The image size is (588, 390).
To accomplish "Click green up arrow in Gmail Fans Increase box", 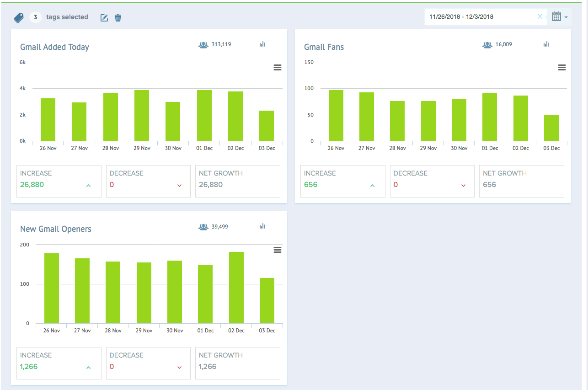I will 372,186.
